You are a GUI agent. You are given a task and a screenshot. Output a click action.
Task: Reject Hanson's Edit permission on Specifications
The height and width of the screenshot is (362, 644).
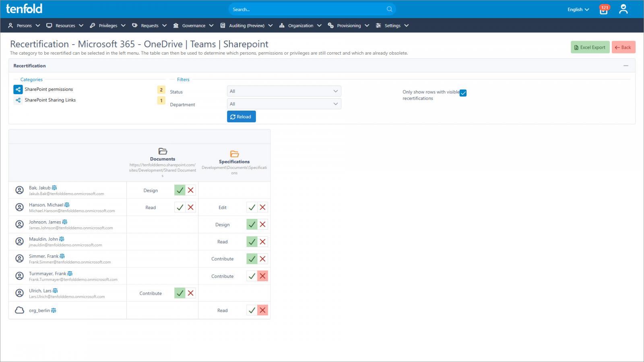point(262,208)
